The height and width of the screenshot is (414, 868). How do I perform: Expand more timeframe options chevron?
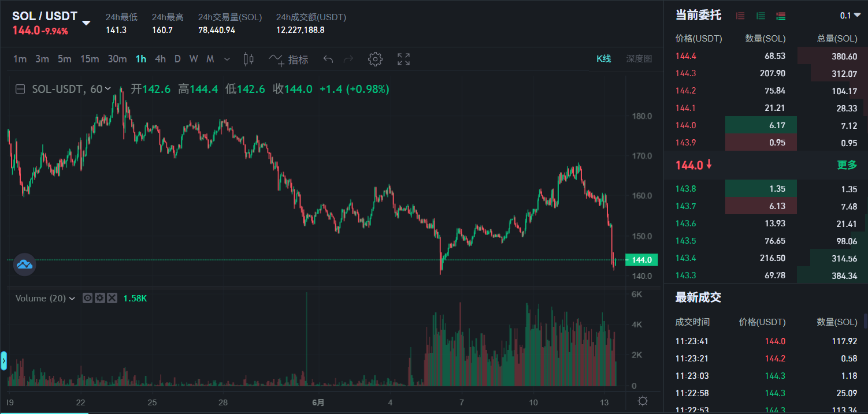227,59
